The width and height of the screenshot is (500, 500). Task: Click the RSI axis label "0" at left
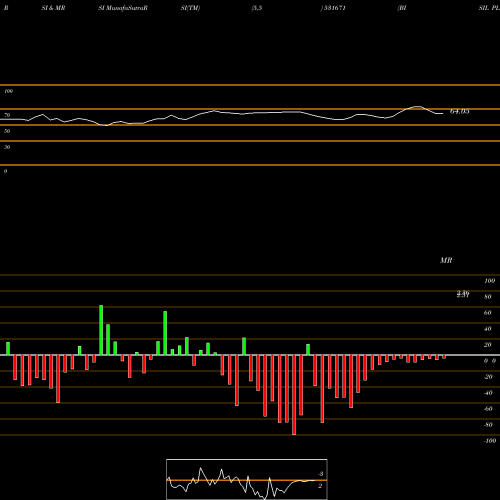coord(5,171)
